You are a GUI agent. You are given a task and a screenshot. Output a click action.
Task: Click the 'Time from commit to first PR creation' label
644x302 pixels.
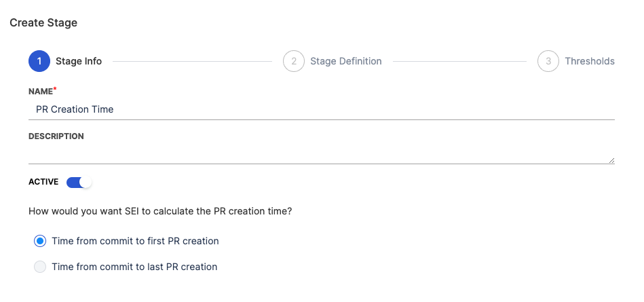[135, 241]
